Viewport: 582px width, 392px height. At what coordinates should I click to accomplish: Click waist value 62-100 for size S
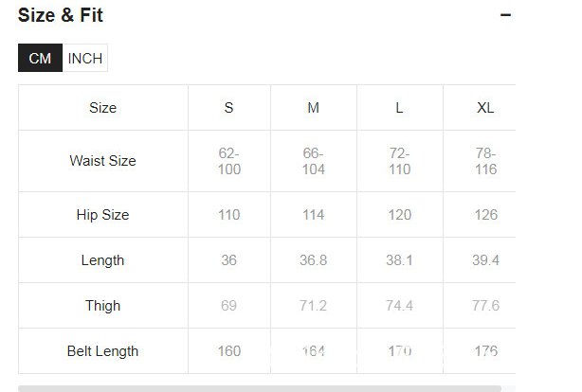(228, 161)
